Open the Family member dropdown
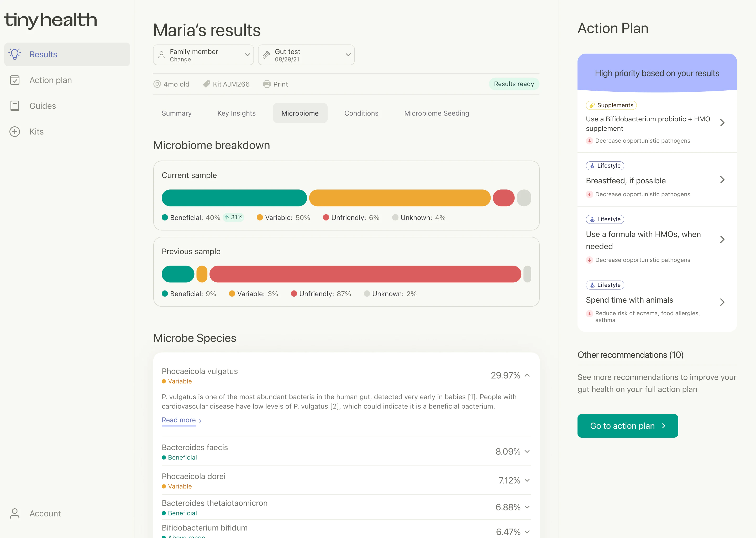 [x=203, y=55]
